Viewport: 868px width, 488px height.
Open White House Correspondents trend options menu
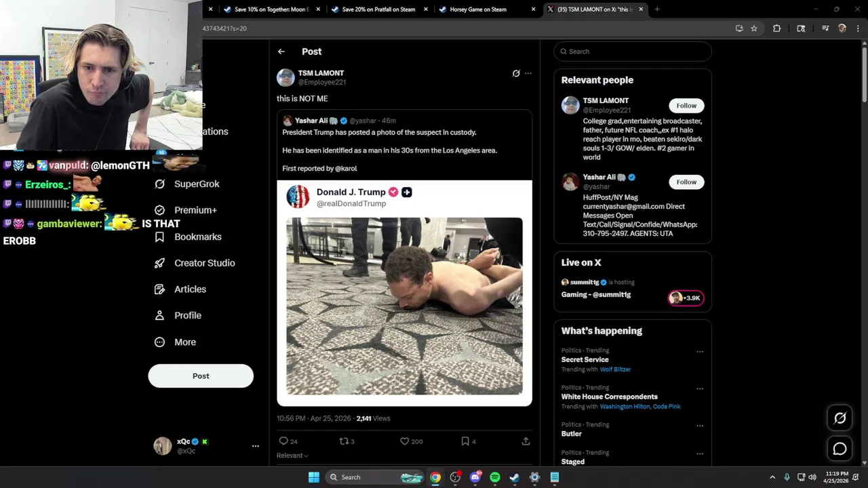(700, 389)
